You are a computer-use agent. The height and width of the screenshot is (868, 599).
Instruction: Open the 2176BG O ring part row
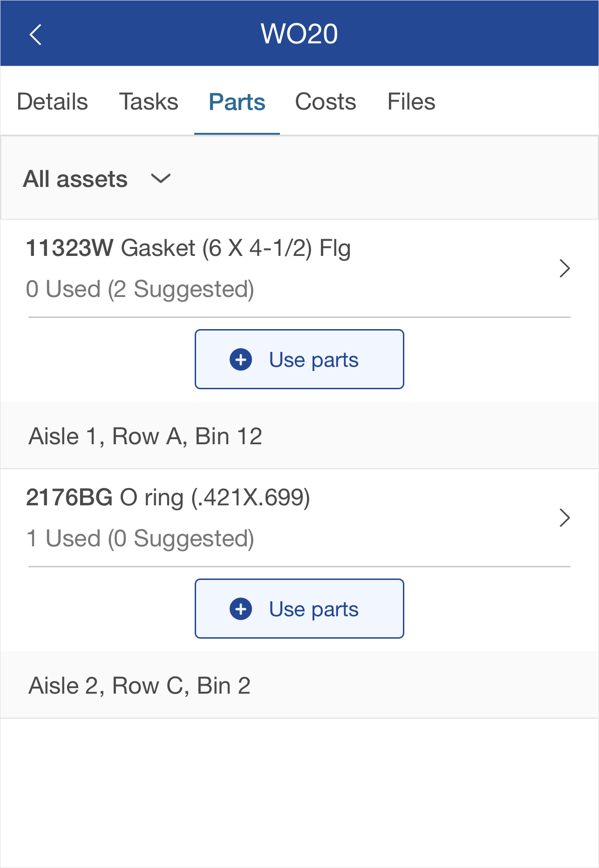click(x=299, y=518)
